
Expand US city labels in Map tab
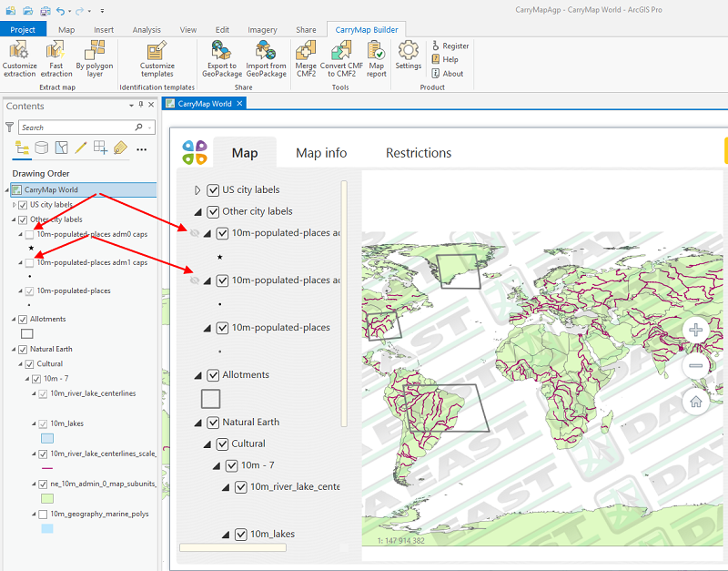click(197, 190)
